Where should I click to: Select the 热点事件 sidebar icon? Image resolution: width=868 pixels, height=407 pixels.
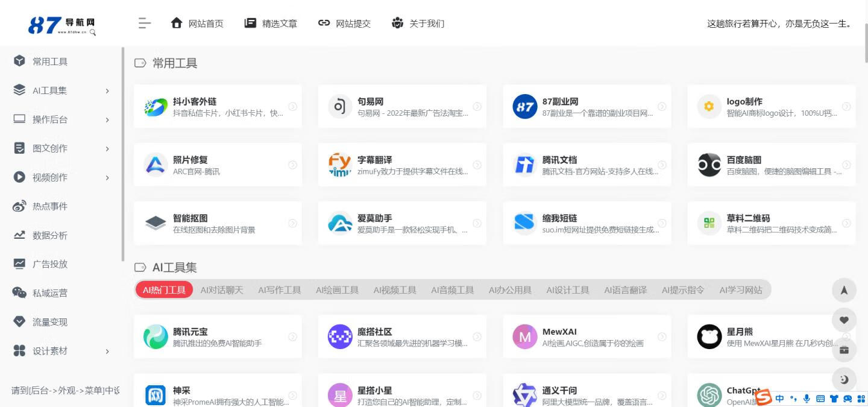tap(18, 206)
